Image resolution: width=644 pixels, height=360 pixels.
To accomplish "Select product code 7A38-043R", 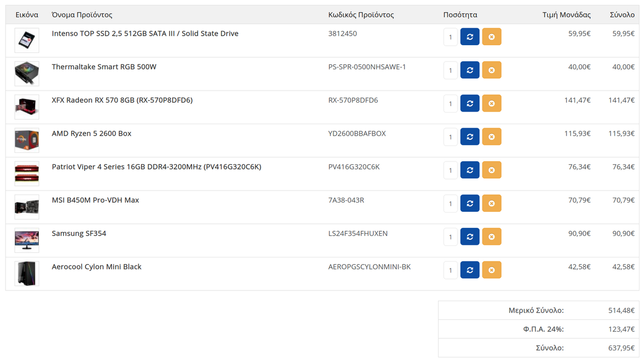I will pos(346,200).
